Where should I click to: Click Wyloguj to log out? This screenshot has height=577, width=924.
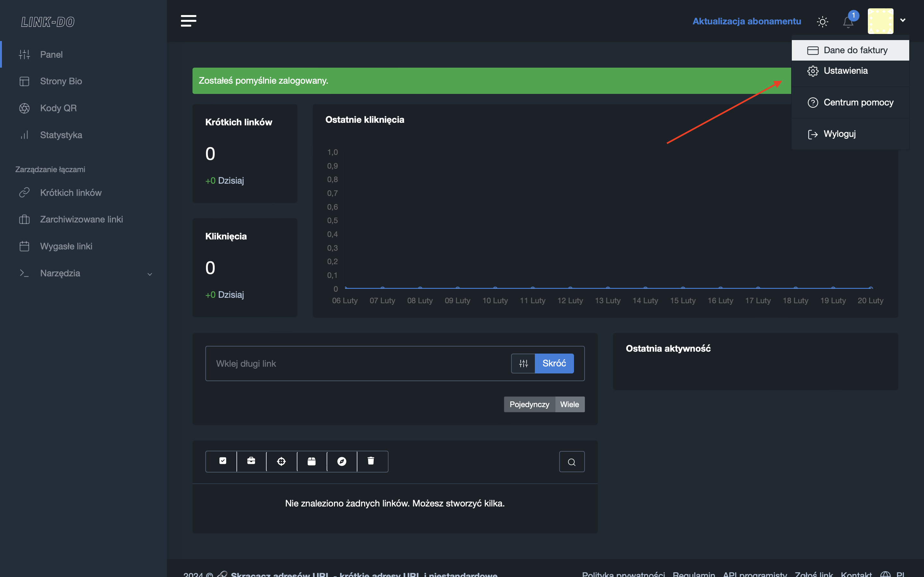tap(839, 134)
